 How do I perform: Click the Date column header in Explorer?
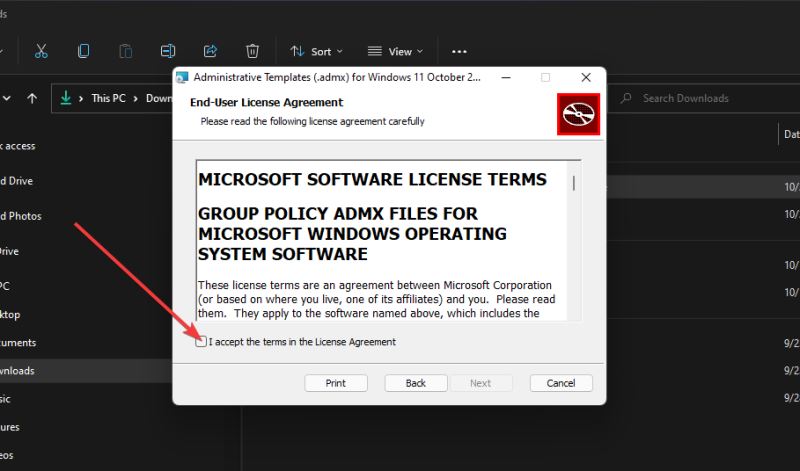pos(791,134)
